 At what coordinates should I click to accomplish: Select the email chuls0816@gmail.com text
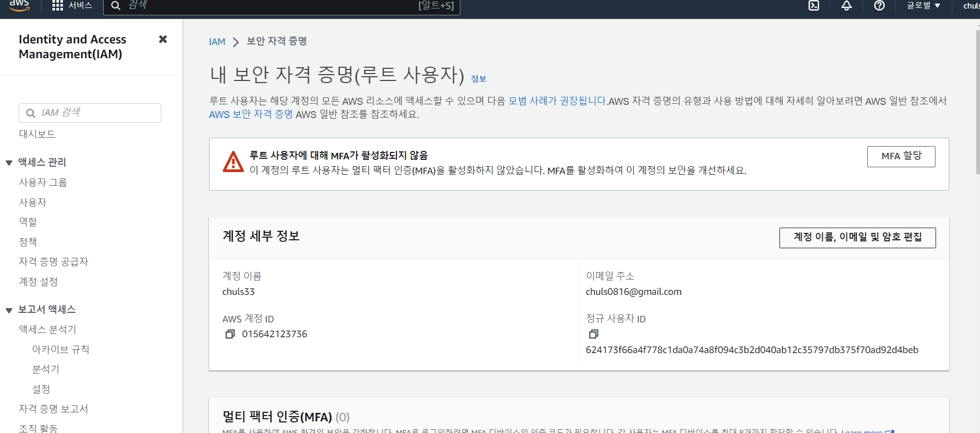click(x=633, y=292)
